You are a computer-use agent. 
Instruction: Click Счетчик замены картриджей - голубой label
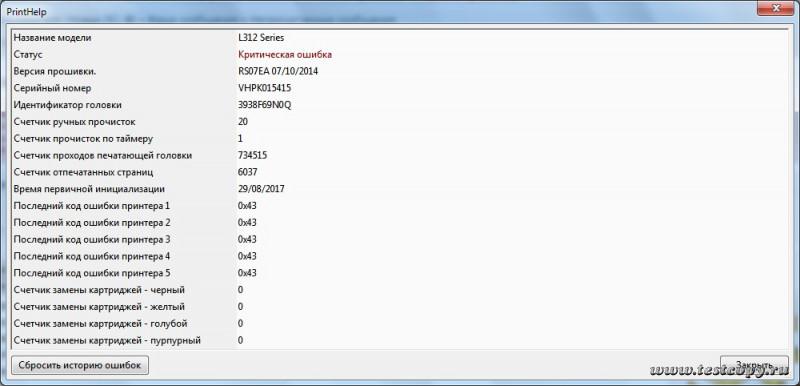(101, 324)
